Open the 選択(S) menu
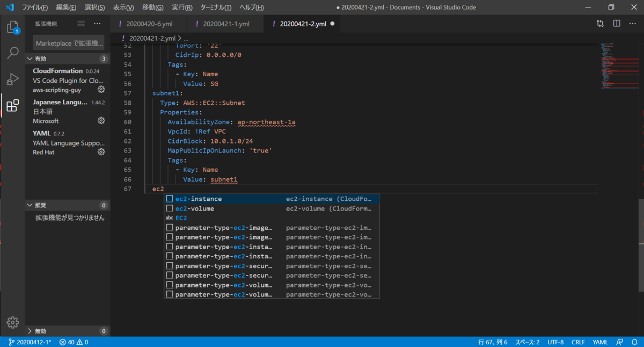 (94, 8)
